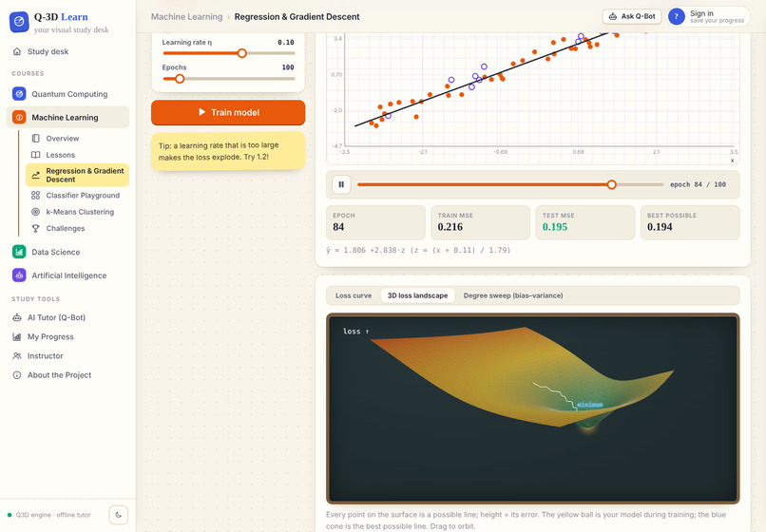Viewport: 766px width, 532px height.
Task: Click the Regression & Gradient Descent chart icon
Action: pos(36,175)
